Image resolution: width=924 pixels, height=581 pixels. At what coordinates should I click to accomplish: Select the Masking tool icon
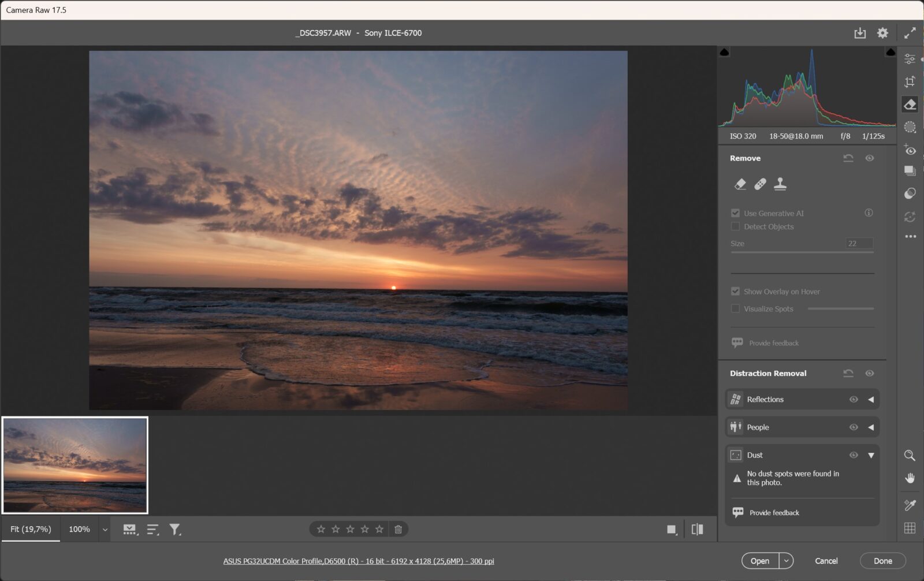coord(910,127)
